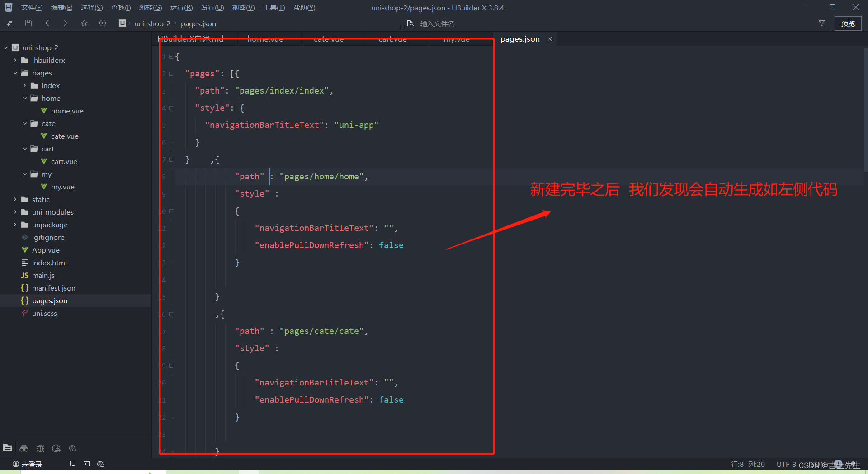Image resolution: width=868 pixels, height=474 pixels.
Task: Open the 跳转(G) menu
Action: coord(151,8)
